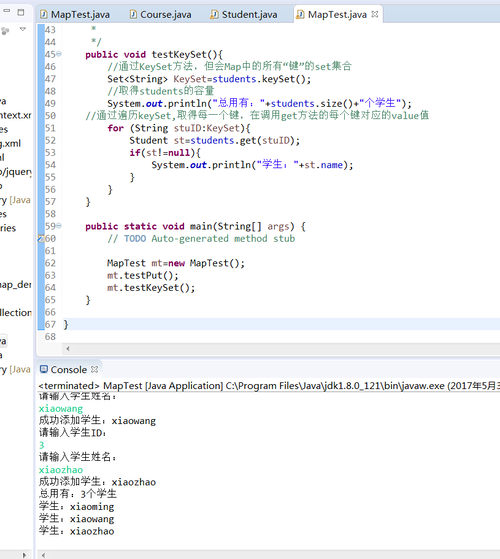Click the 'for (String stuID:KeySet){' line
This screenshot has width=500, height=559.
coord(179,128)
